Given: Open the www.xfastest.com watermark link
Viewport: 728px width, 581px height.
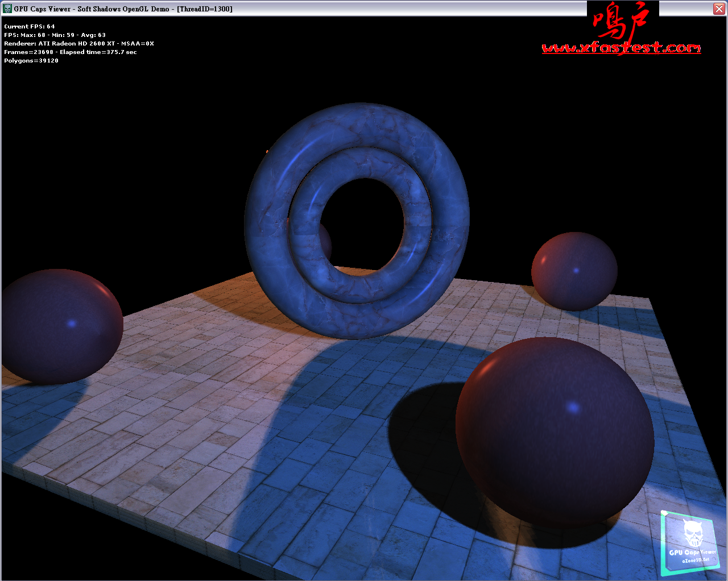Looking at the screenshot, I should click(621, 48).
